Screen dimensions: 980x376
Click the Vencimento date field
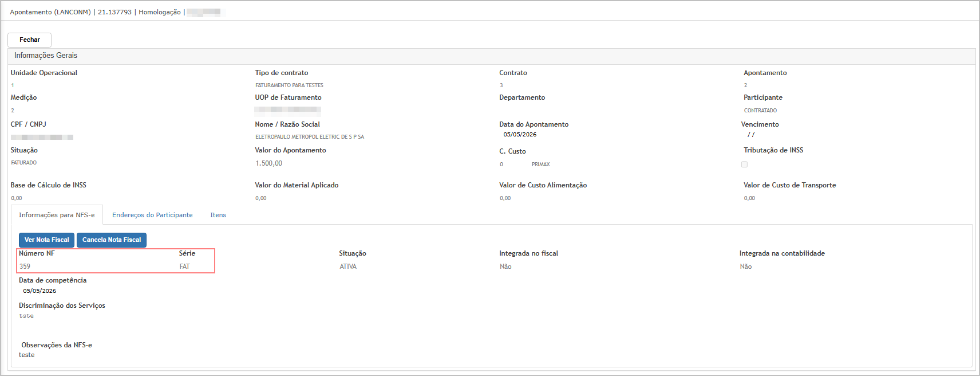(751, 135)
